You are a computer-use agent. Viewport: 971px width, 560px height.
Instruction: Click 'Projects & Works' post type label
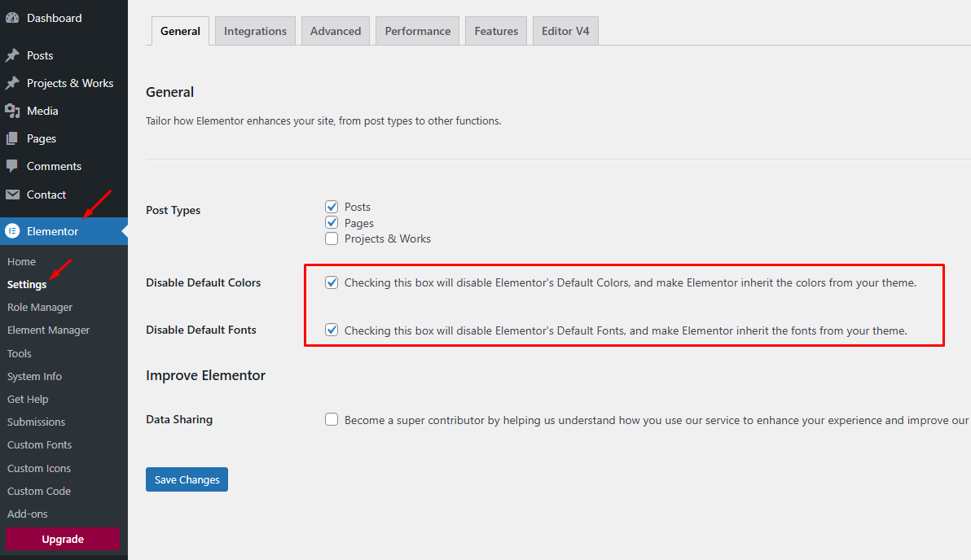click(x=388, y=238)
